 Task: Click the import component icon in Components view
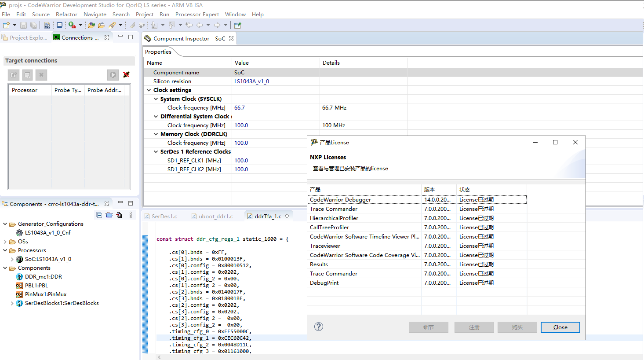pyautogui.click(x=119, y=214)
